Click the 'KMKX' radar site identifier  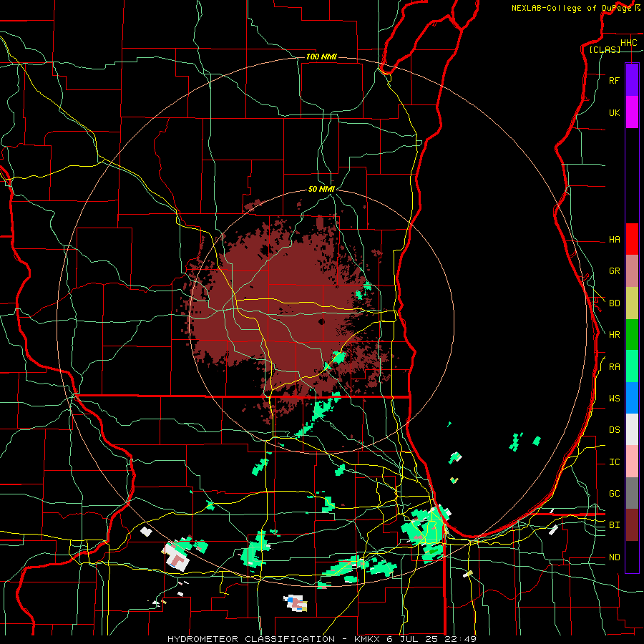coord(366,639)
